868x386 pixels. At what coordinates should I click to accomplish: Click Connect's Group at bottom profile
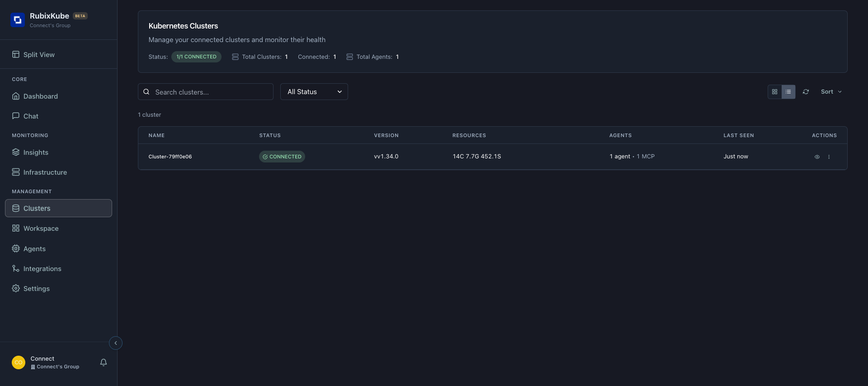55,367
